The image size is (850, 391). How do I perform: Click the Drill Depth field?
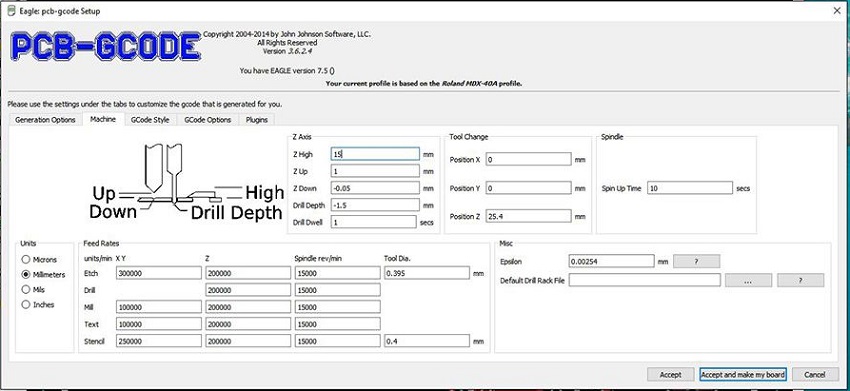(x=375, y=205)
